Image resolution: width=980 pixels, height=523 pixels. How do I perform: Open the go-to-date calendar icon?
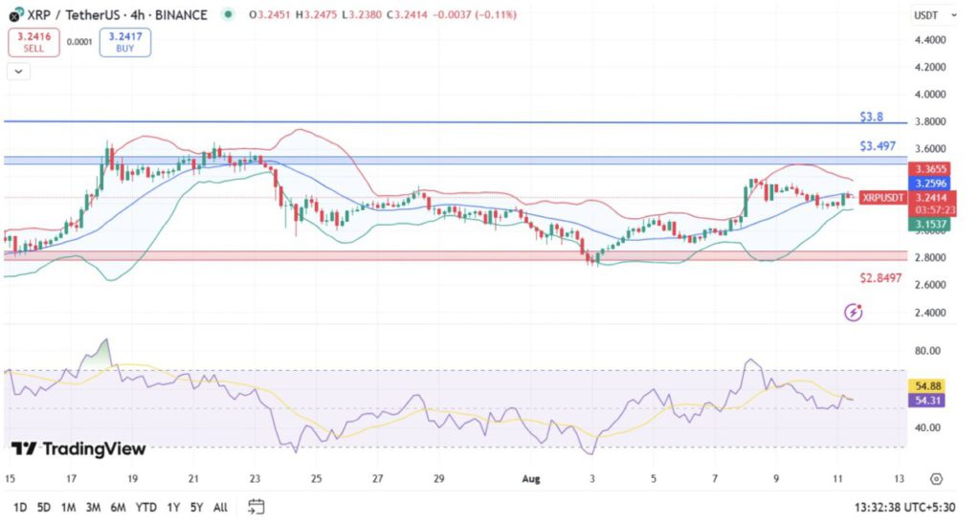[x=256, y=506]
